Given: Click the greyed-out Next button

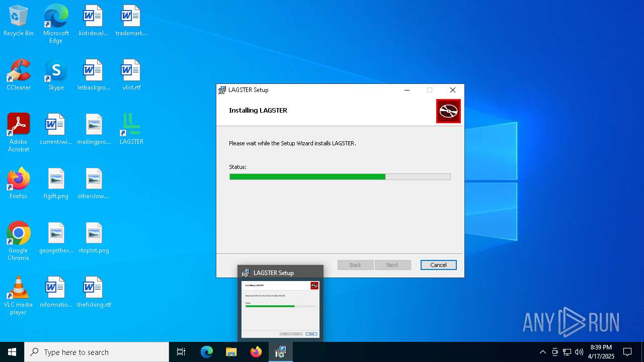Looking at the screenshot, I should pos(392,265).
